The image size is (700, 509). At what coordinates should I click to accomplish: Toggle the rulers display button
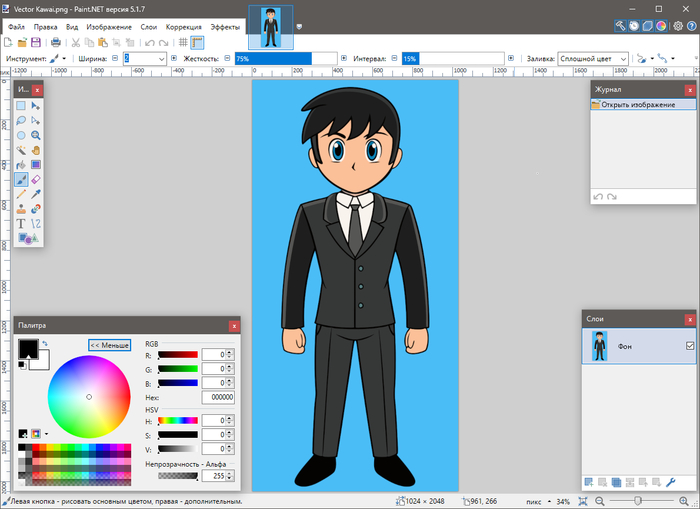click(x=197, y=42)
